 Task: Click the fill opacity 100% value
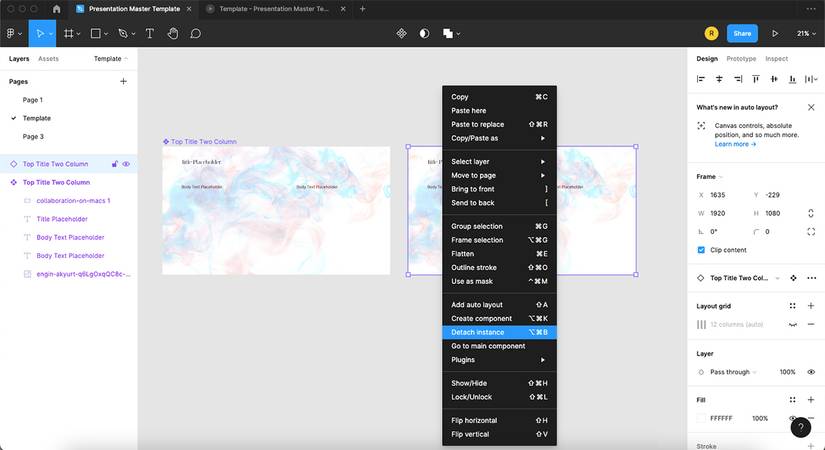(x=760, y=418)
